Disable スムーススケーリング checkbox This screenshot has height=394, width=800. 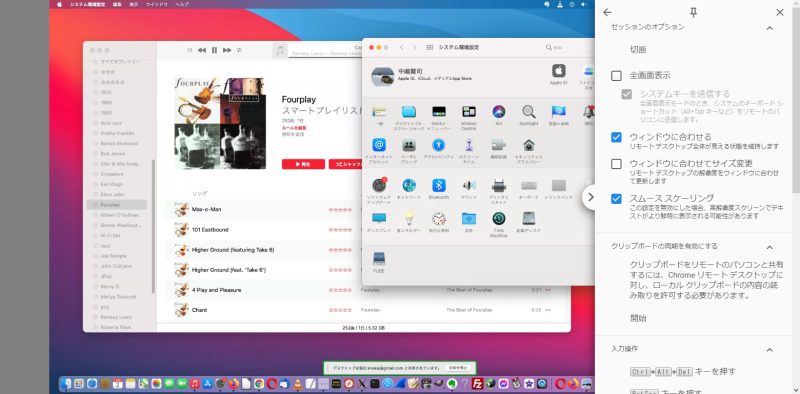[x=616, y=199]
